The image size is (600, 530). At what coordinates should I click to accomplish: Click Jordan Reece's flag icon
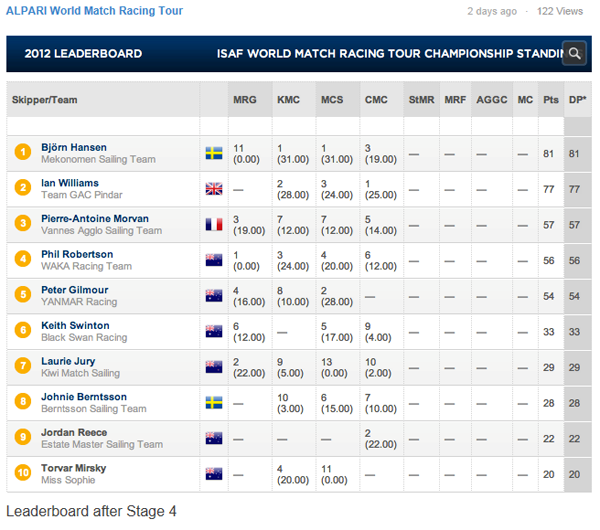[x=214, y=438]
